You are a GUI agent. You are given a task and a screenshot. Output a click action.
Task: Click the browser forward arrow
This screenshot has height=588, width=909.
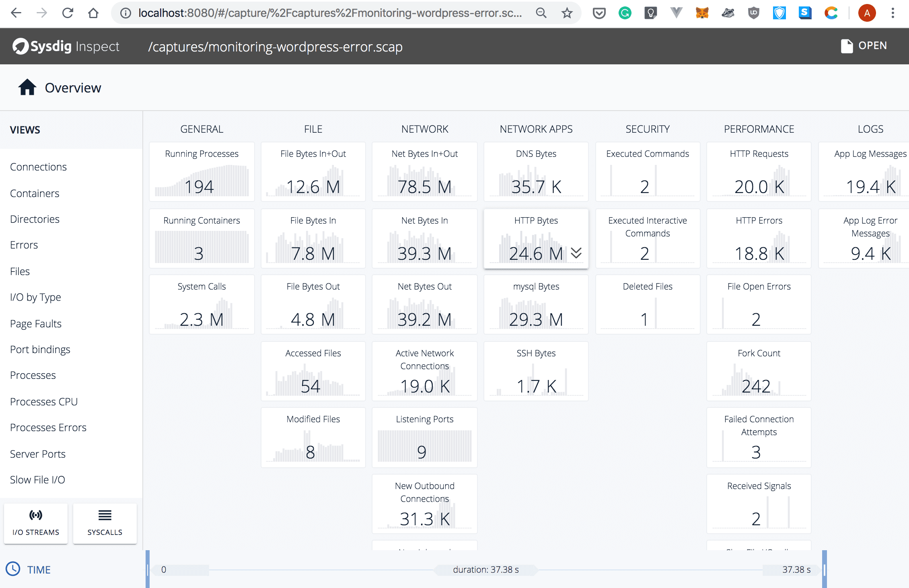pyautogui.click(x=42, y=13)
